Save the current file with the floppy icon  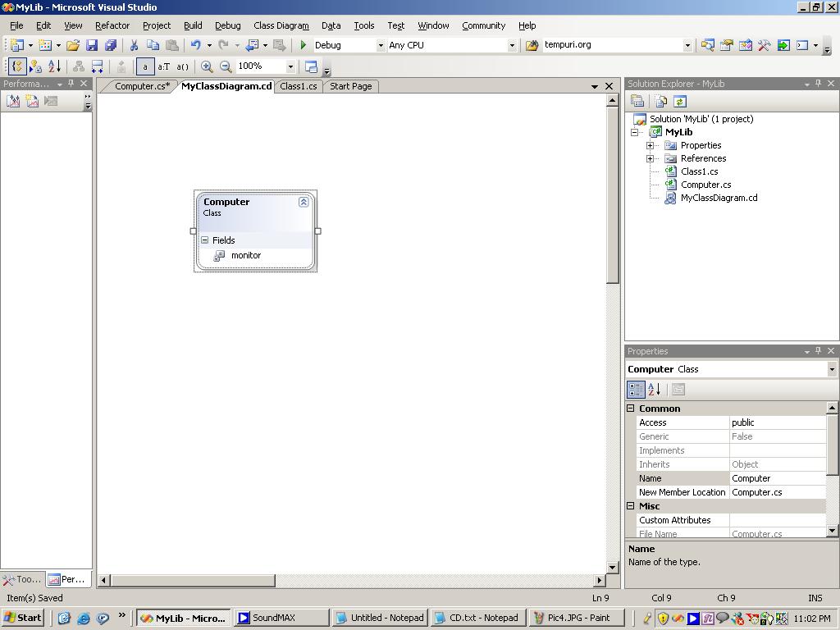pyautogui.click(x=92, y=46)
